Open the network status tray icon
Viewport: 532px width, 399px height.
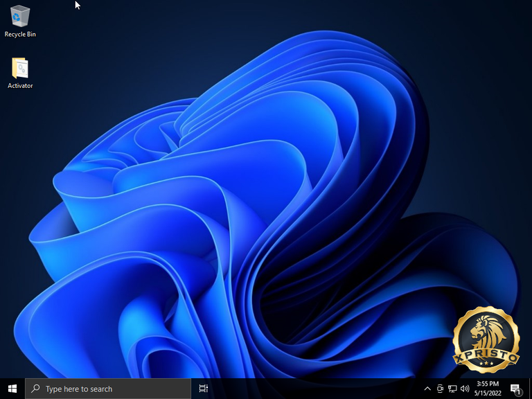coord(452,389)
